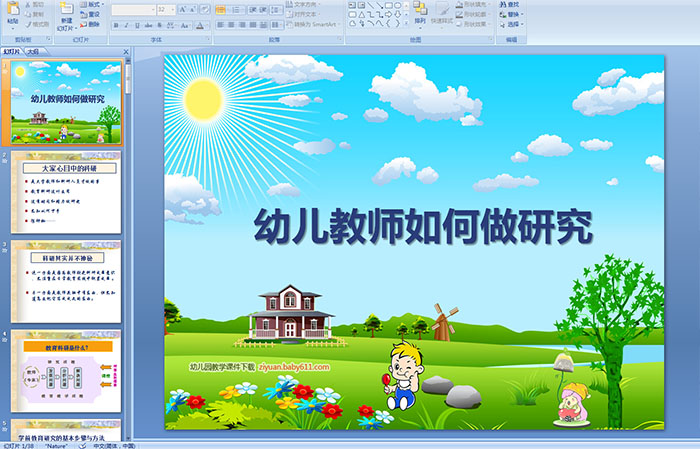Open the slide Layout dropdown
Viewport: 700px width, 449px height.
pos(92,4)
